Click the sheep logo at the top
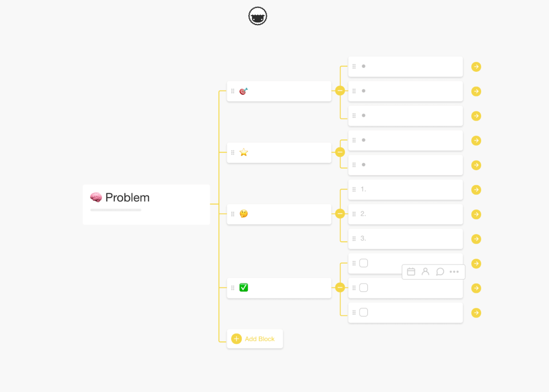The height and width of the screenshot is (392, 549). [x=258, y=17]
